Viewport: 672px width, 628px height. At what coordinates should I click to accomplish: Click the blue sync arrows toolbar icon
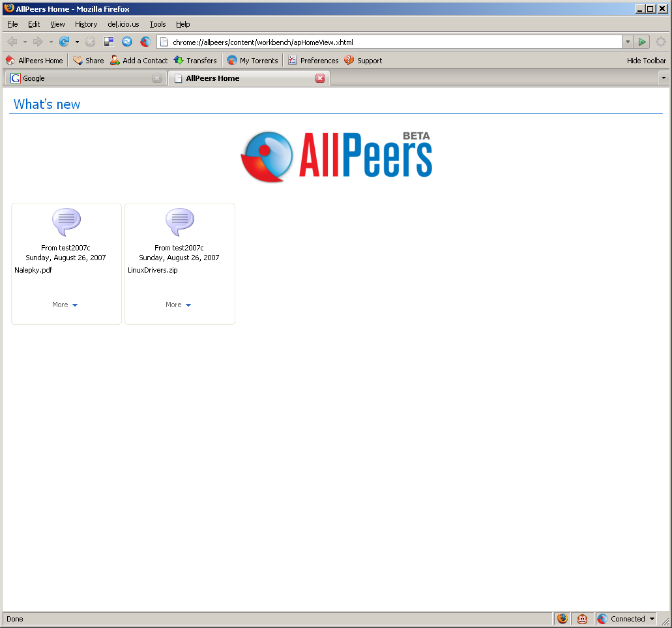coord(127,42)
